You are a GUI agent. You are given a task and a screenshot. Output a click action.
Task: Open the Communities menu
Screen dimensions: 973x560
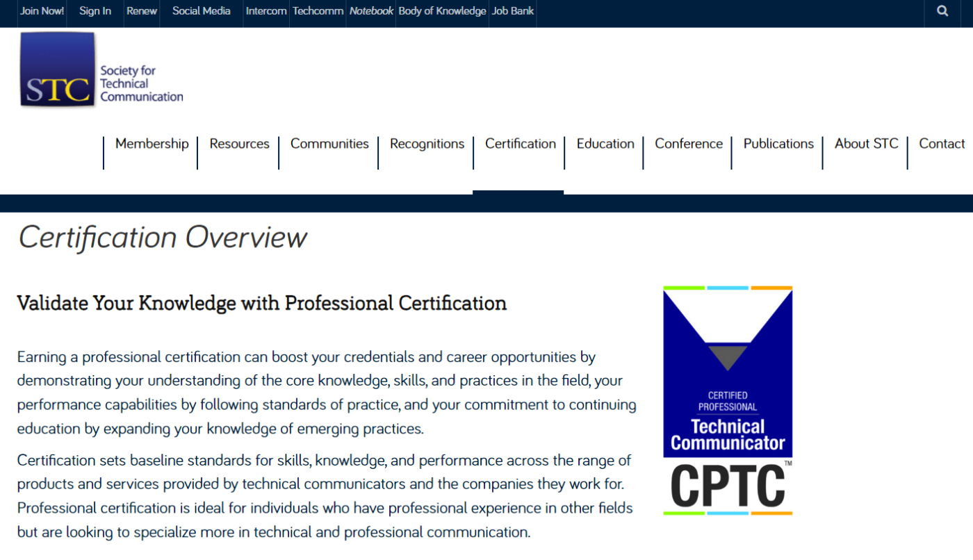coord(329,144)
